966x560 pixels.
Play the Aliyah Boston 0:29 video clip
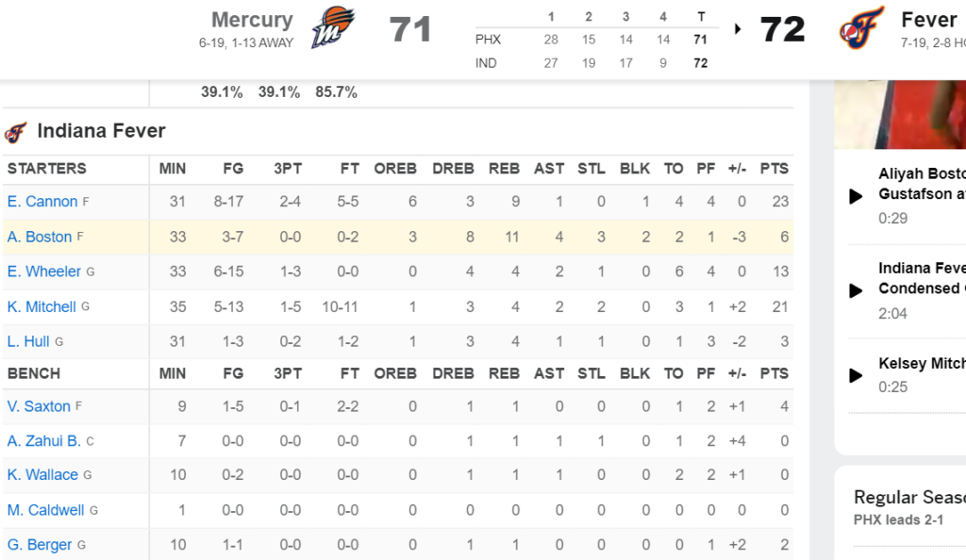855,196
